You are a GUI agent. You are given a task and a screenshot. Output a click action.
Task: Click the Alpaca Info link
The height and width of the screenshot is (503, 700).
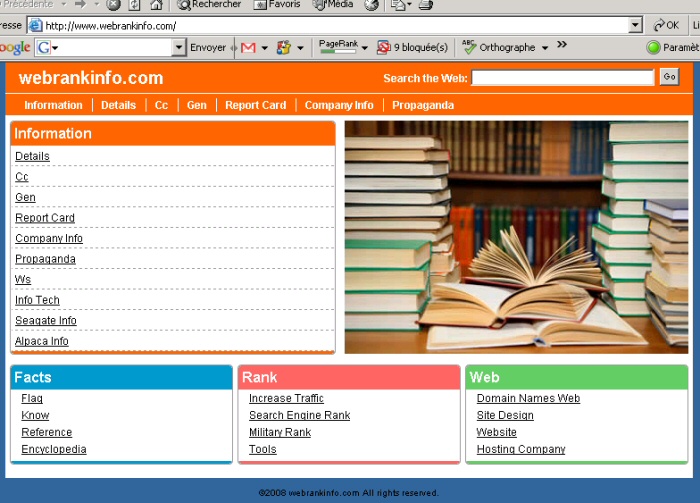point(42,341)
